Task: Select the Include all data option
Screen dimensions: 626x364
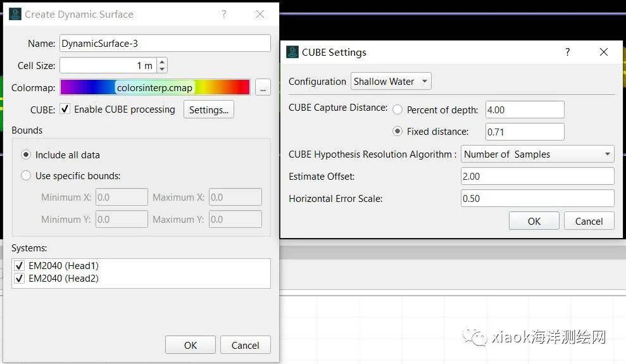Action: click(x=26, y=154)
